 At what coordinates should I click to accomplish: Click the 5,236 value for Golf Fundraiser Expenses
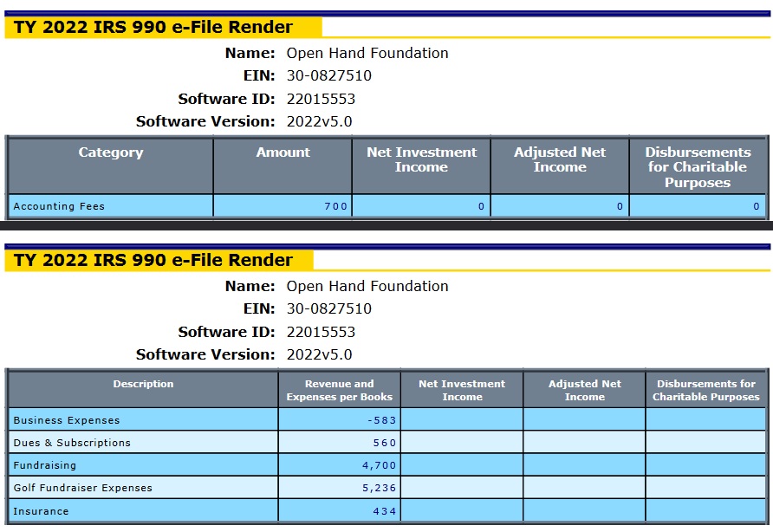click(x=379, y=488)
